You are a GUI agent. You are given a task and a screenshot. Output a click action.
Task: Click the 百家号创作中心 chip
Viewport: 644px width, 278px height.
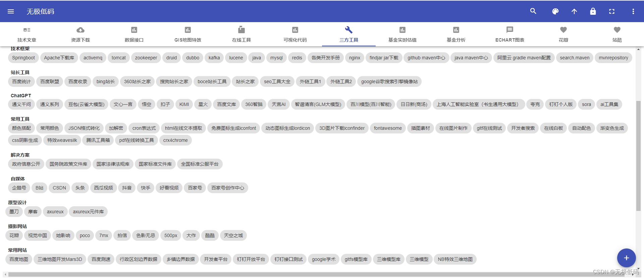point(228,188)
